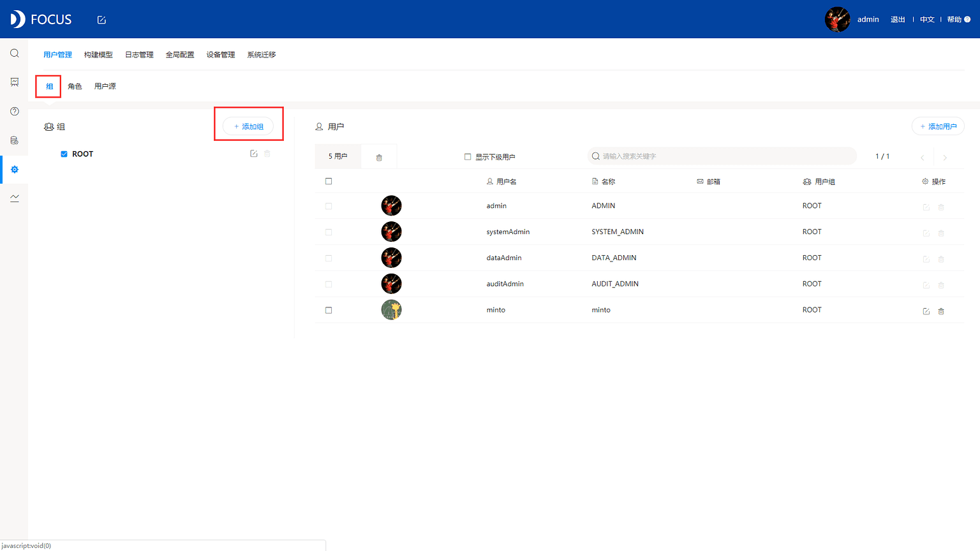Image resolution: width=980 pixels, height=551 pixels.
Task: Open the 系统迁移 menu
Action: 262,55
